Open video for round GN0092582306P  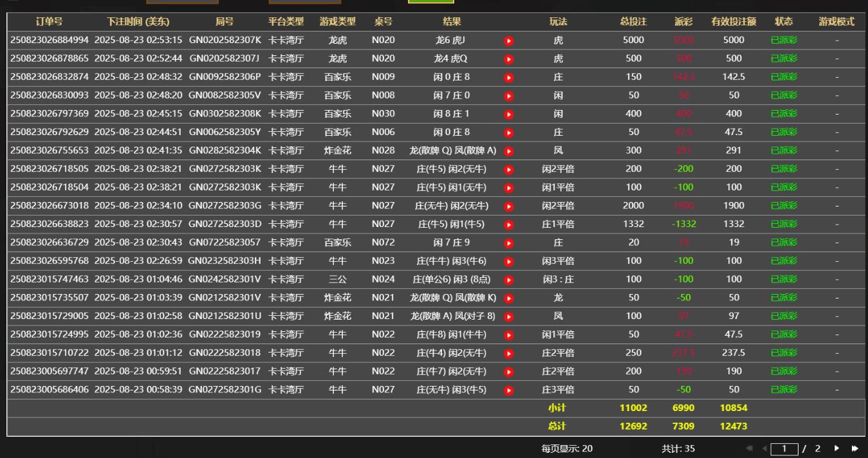(x=509, y=78)
